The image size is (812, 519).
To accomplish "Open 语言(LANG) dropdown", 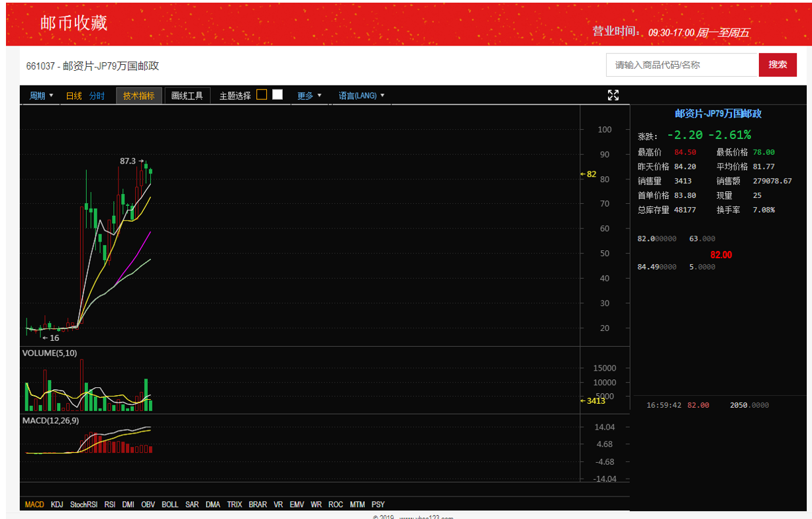I will point(362,95).
